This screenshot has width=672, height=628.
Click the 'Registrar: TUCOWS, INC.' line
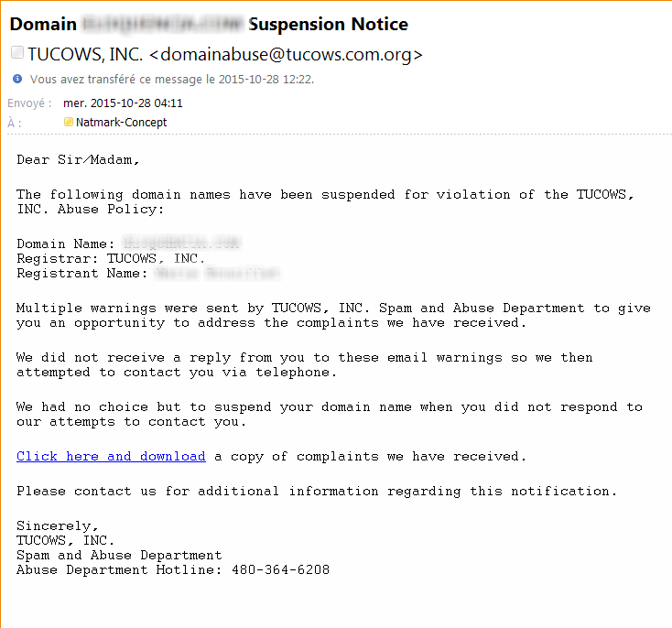(x=111, y=258)
